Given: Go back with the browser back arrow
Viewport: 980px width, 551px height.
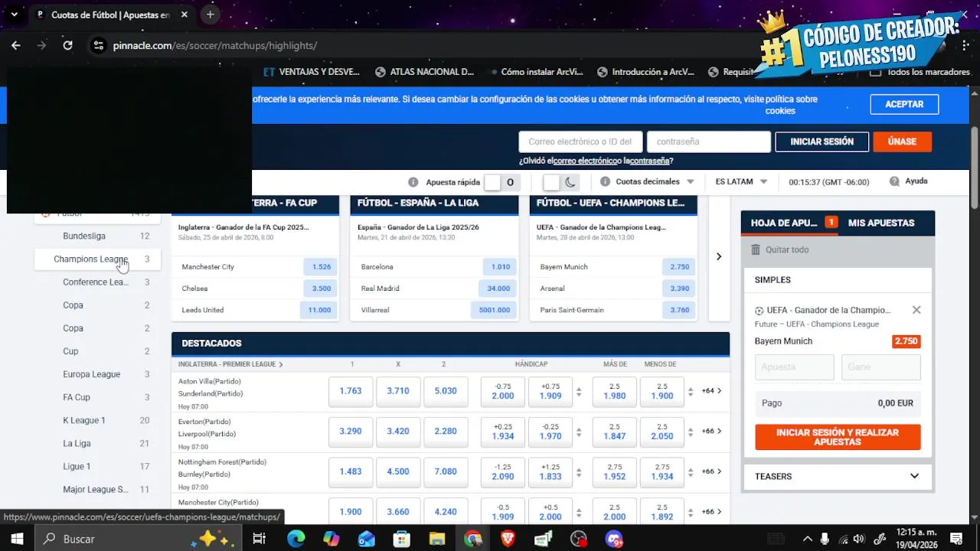Looking at the screenshot, I should 16,45.
